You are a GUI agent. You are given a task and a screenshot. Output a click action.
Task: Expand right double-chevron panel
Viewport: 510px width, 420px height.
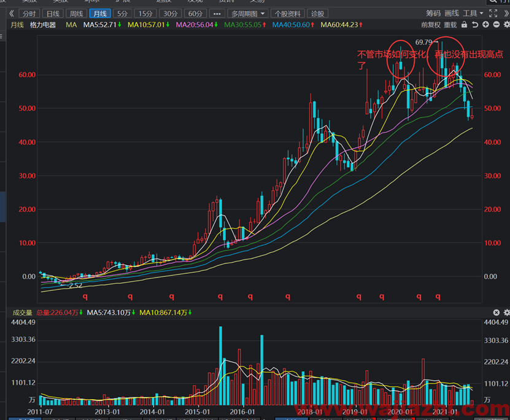[506, 14]
